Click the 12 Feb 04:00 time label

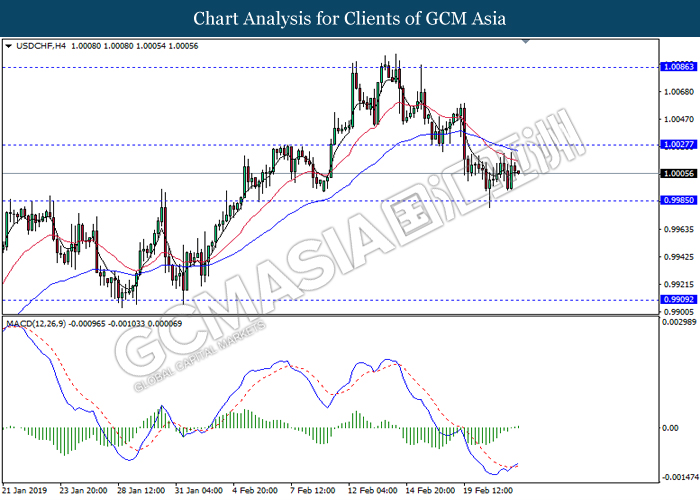(372, 490)
